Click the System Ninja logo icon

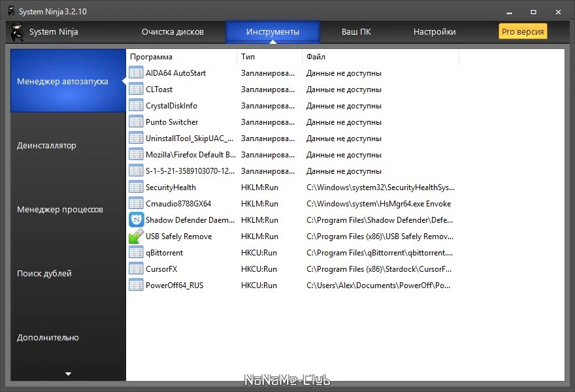tap(17, 31)
